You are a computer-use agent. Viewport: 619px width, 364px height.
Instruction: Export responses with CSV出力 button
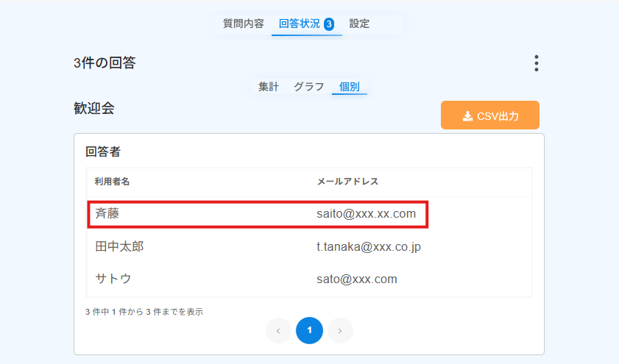(490, 115)
